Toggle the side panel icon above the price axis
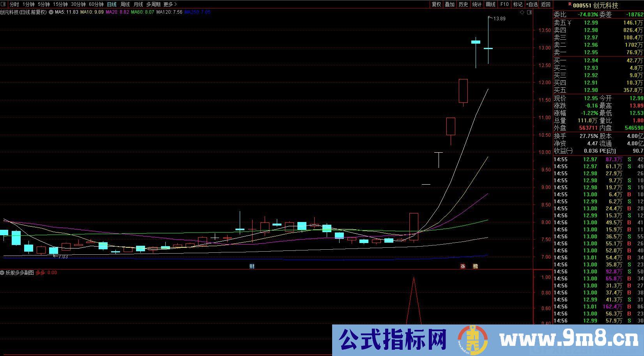This screenshot has width=644, height=356. tap(529, 12)
